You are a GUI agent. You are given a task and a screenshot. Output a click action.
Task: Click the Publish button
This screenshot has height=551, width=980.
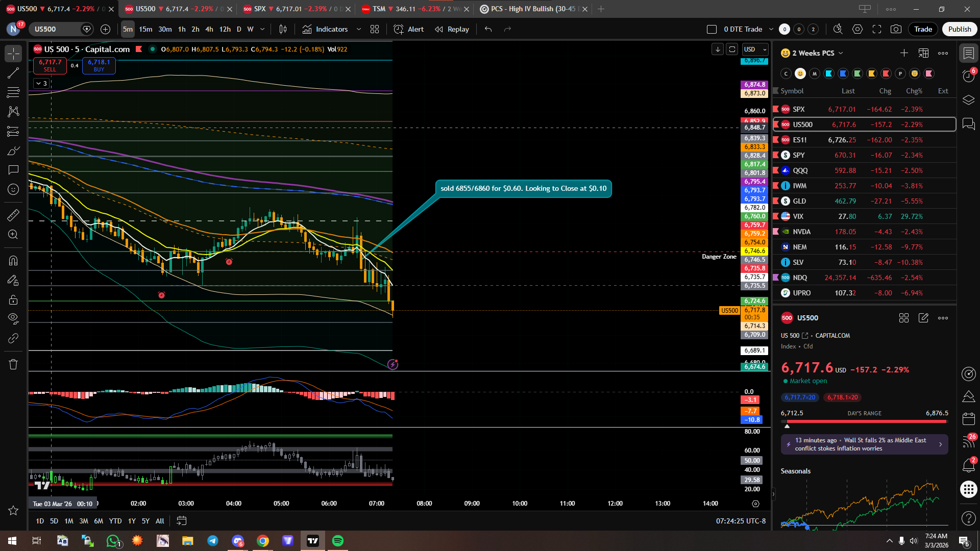(959, 29)
